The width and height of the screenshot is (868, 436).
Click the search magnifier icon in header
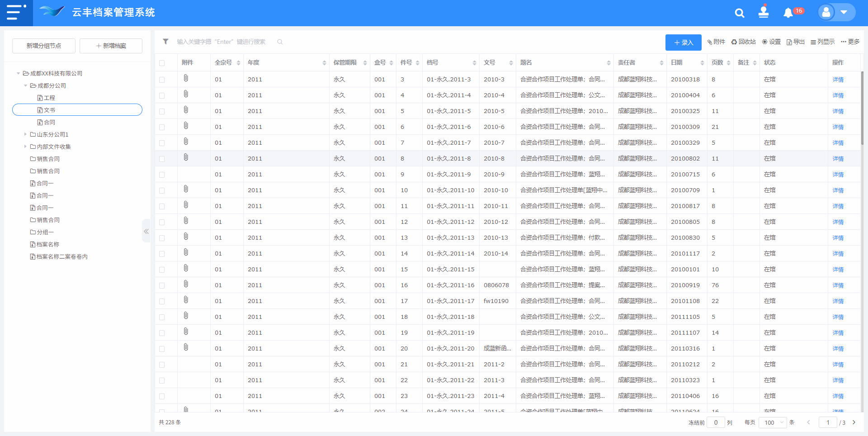(x=740, y=13)
